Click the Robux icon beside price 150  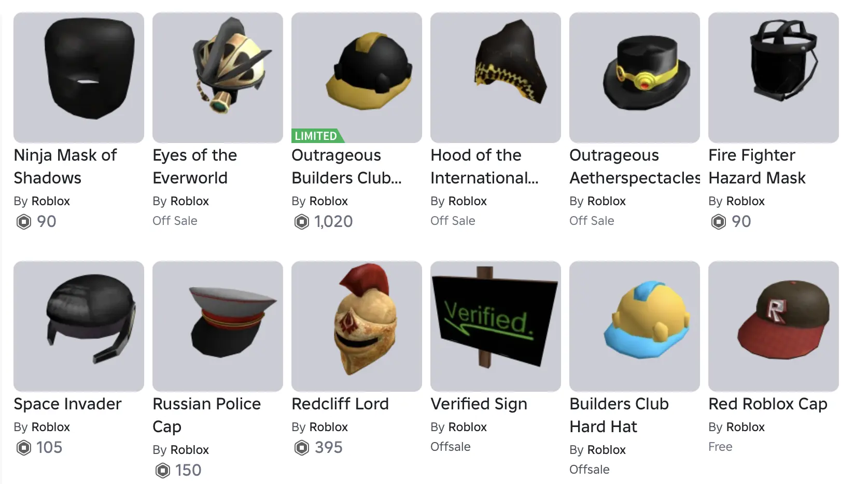pos(163,471)
